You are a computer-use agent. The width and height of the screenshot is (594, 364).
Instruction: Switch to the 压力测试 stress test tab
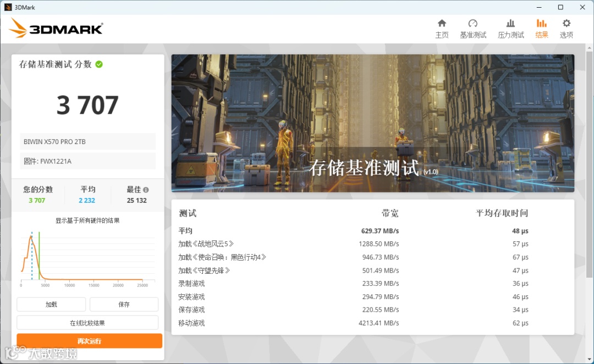point(510,29)
